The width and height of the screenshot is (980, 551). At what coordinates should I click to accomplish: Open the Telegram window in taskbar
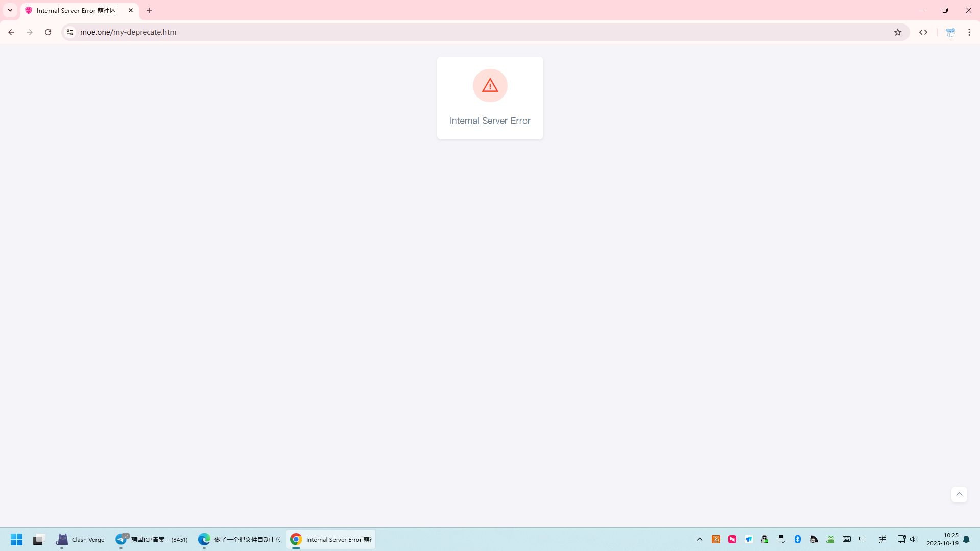152,539
